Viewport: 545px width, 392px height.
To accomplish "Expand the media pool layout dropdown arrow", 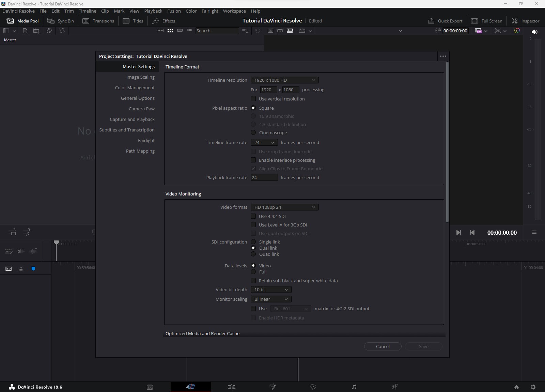I will (x=14, y=31).
